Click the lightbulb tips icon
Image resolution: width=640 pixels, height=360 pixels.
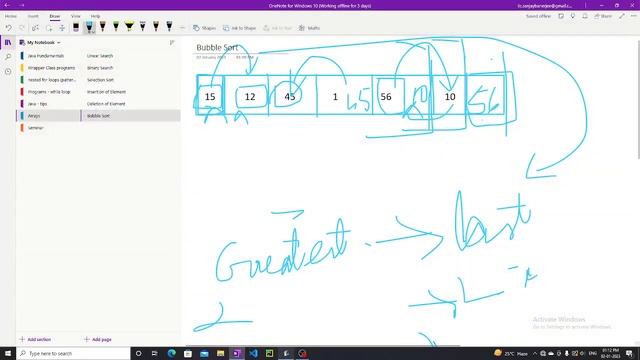point(573,16)
